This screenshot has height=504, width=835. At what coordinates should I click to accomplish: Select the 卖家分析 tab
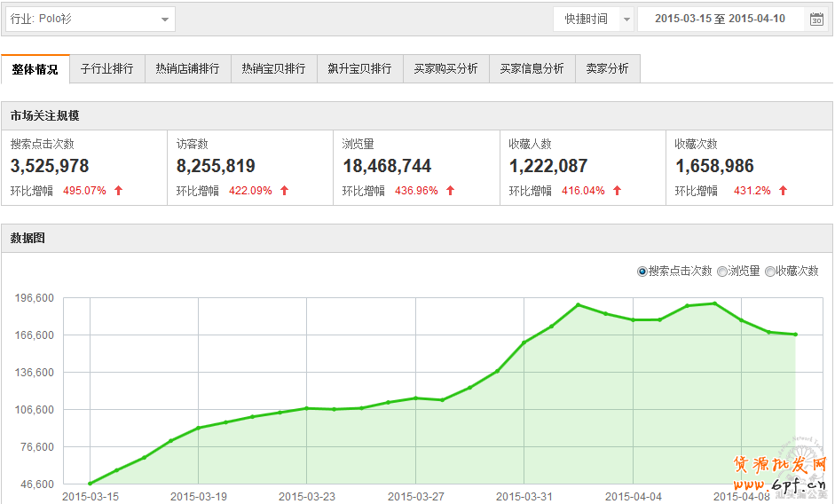(607, 69)
